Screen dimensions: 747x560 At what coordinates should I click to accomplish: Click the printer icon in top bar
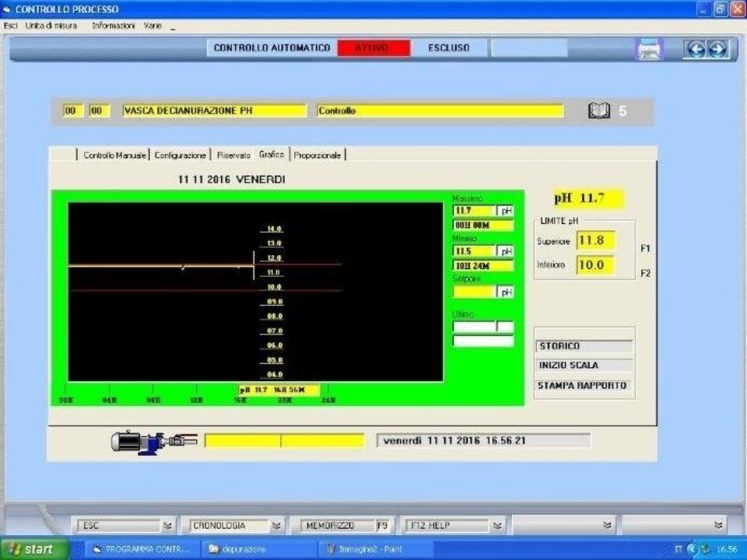point(649,49)
